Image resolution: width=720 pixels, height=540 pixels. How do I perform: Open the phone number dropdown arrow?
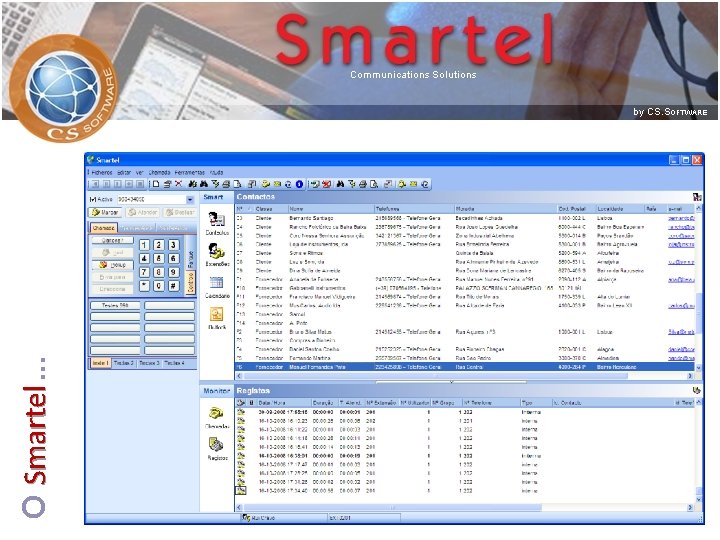[x=190, y=200]
